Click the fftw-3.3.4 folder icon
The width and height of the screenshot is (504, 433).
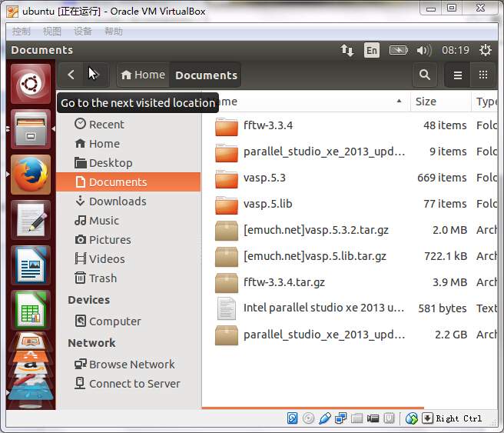227,126
